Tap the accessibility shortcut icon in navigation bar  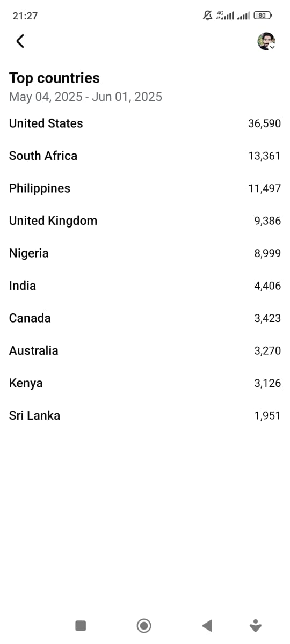point(256,625)
